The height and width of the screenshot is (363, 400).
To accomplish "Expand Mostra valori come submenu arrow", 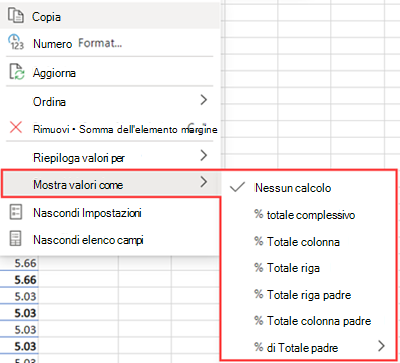I will point(204,182).
